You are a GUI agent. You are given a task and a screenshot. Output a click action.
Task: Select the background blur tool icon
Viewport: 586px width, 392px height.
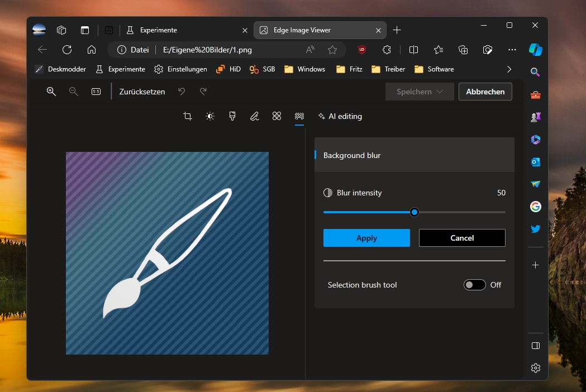point(299,116)
